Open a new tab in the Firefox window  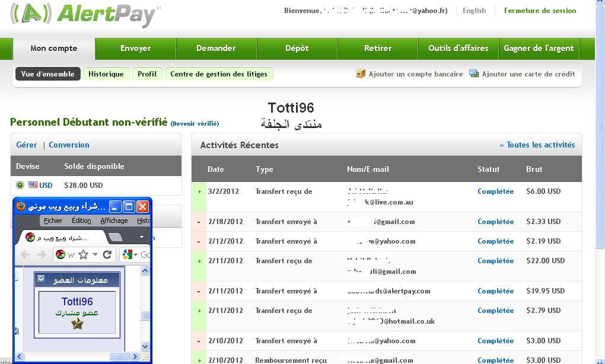point(116,237)
